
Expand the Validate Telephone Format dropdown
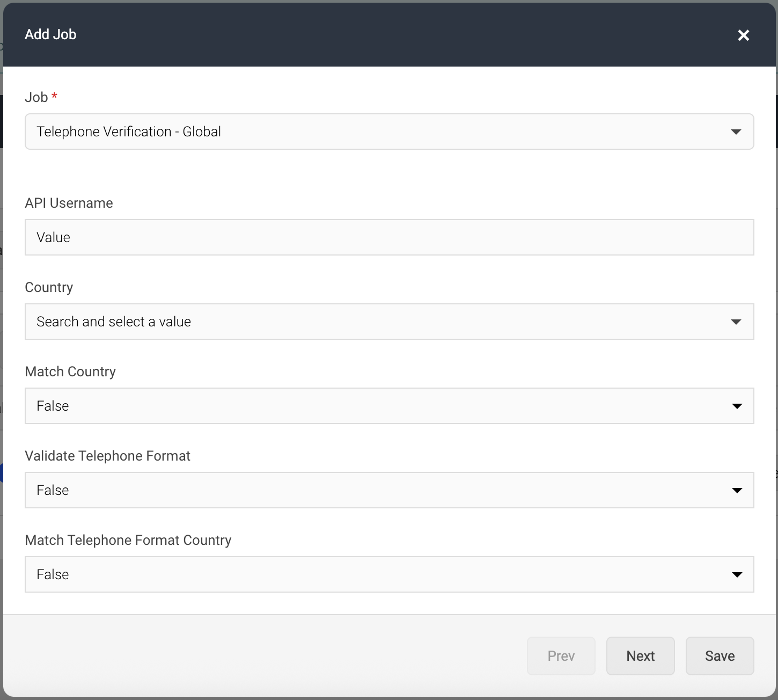[389, 490]
